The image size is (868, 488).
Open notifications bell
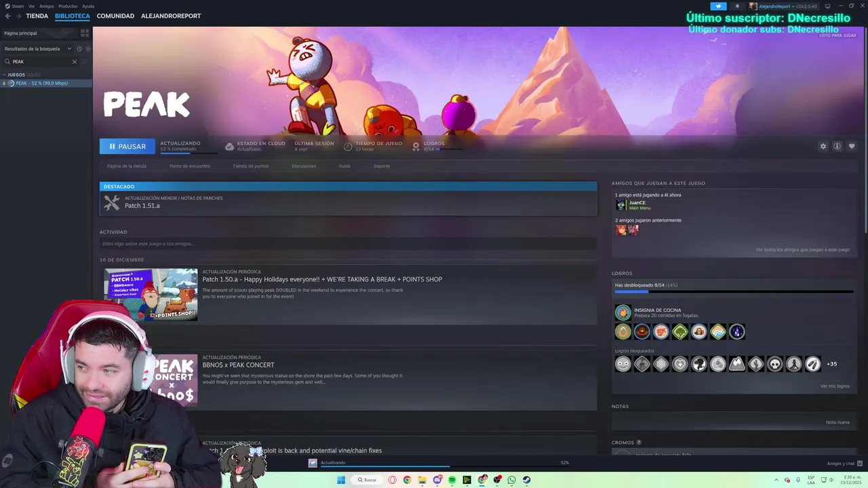[738, 6]
